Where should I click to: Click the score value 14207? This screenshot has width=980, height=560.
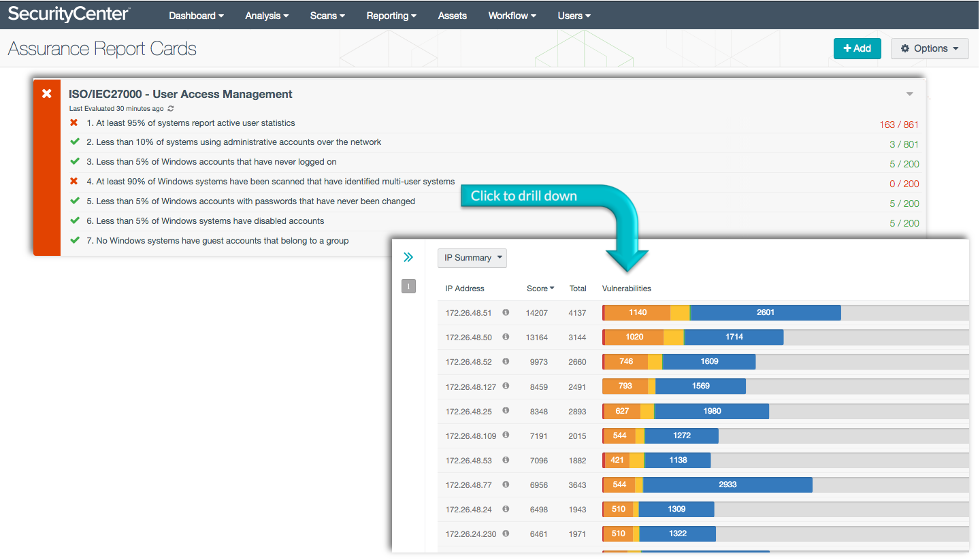click(537, 313)
